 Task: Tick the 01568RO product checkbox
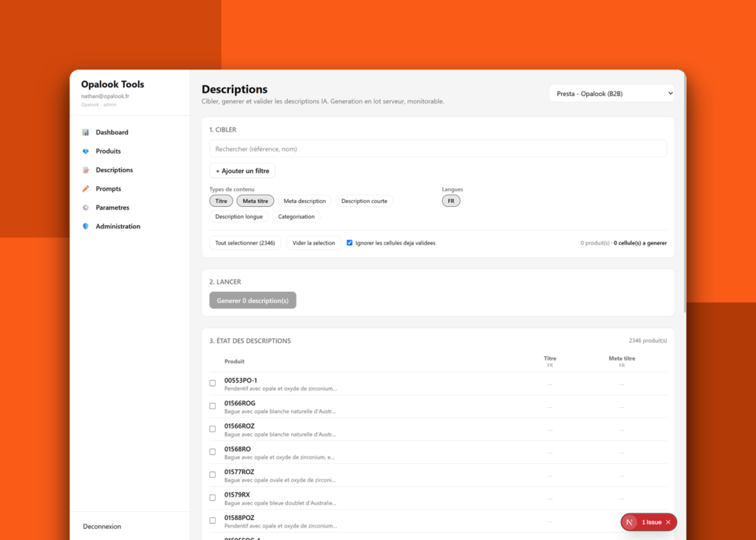[x=213, y=452]
